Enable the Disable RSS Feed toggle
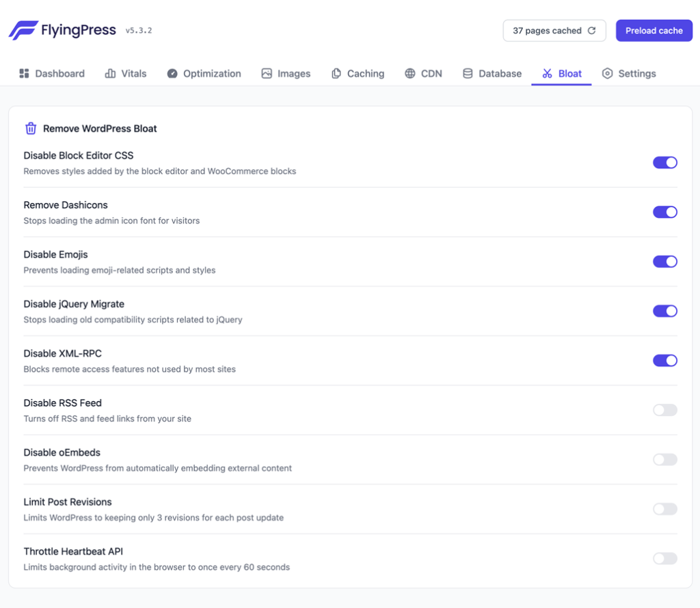The width and height of the screenshot is (700, 608). 664,410
